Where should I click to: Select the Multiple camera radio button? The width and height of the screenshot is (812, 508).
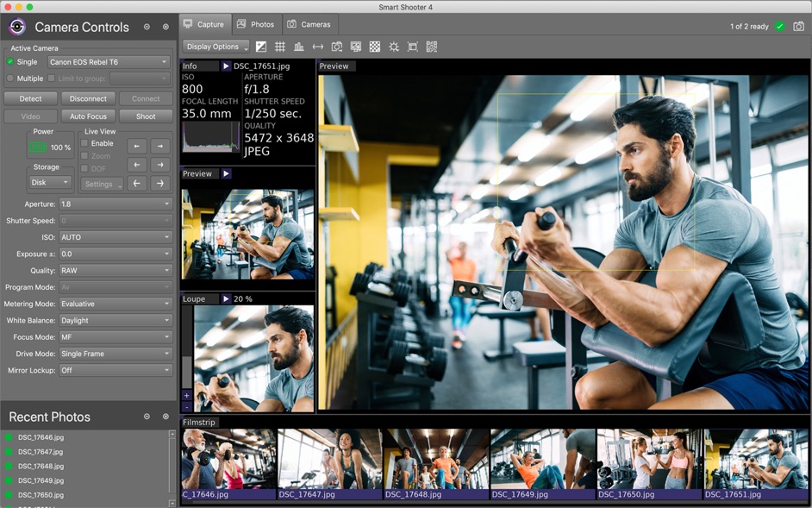pos(9,78)
